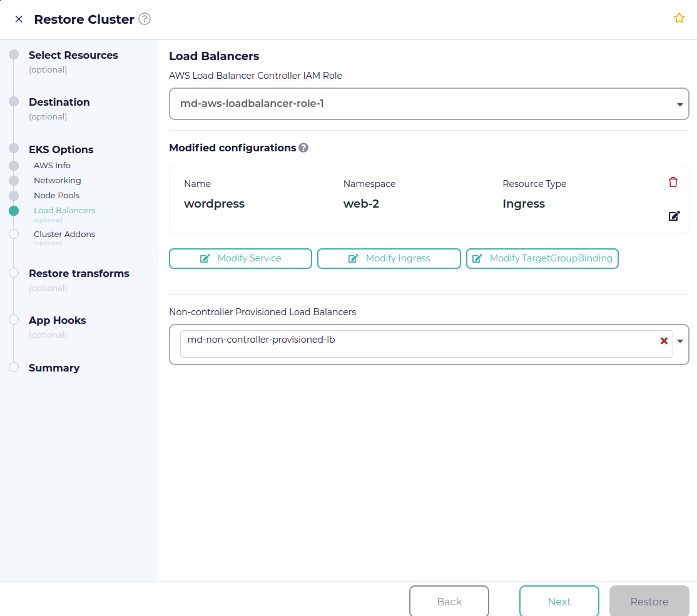Click the Next button

tap(559, 601)
